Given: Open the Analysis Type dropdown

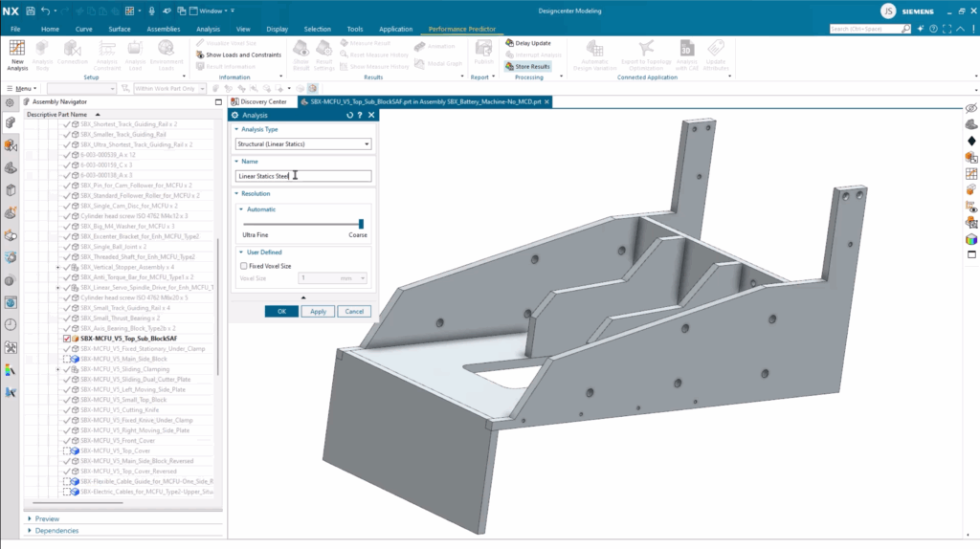Looking at the screenshot, I should (x=303, y=144).
